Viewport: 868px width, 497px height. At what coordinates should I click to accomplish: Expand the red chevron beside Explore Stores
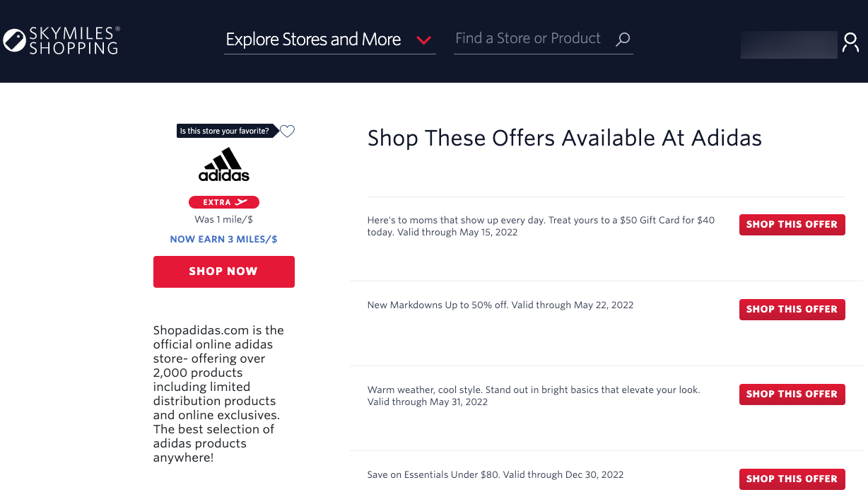(424, 40)
